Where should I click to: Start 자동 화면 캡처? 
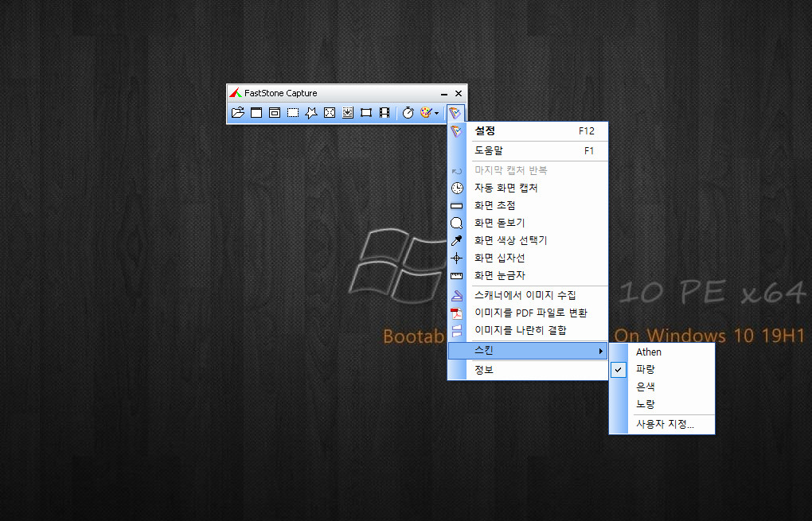tap(529, 188)
